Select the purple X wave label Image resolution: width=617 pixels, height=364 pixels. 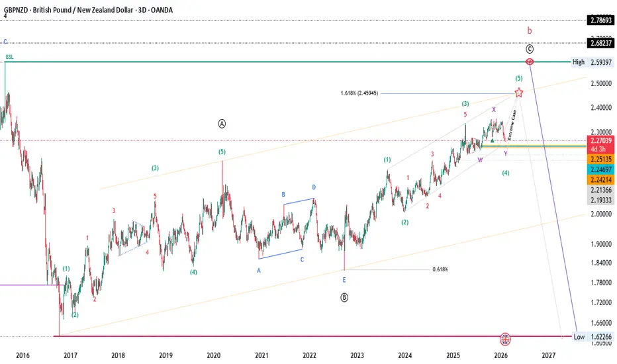(494, 109)
